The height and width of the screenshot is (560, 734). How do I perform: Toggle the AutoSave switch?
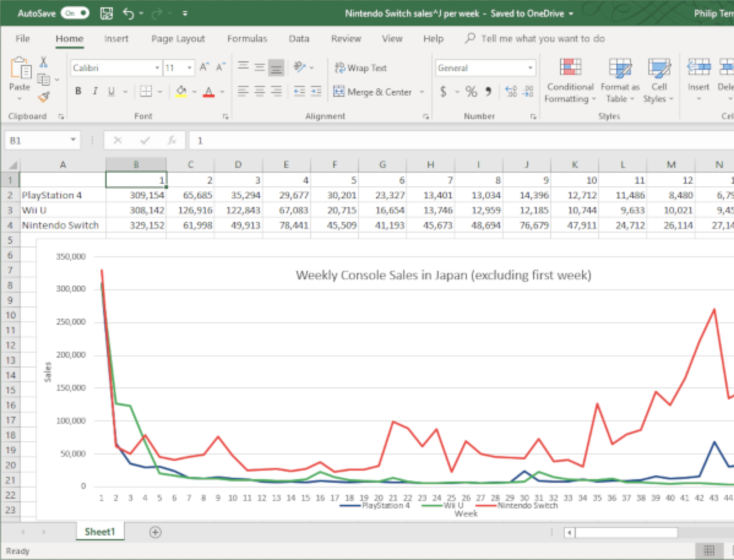click(75, 13)
